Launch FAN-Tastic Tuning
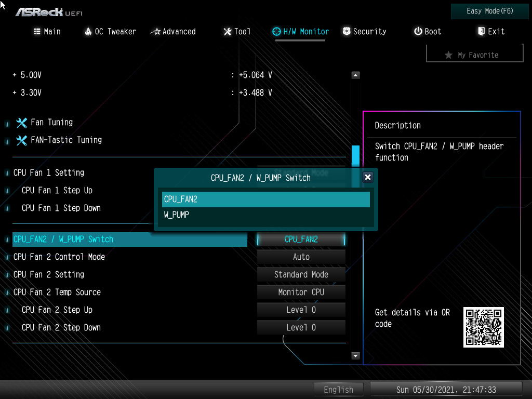 click(x=66, y=140)
